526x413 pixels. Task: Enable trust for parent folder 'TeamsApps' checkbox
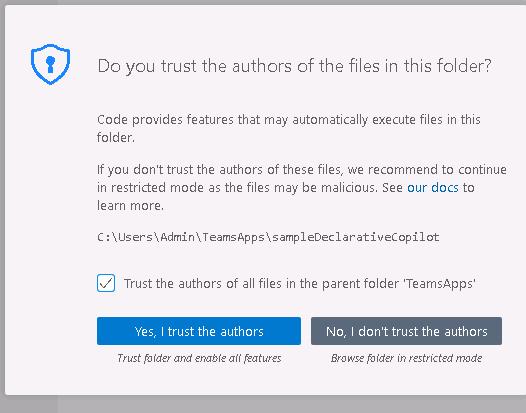[x=106, y=283]
